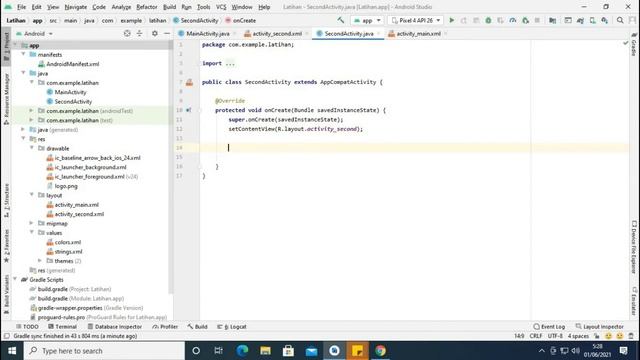This screenshot has height=360, width=640.
Task: Open Microsoft Store from taskbar
Action: [288, 351]
